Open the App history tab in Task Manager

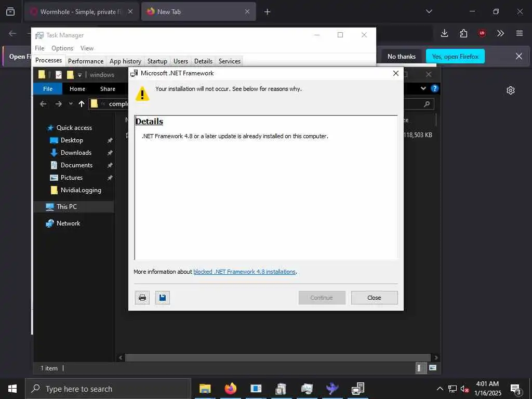(125, 61)
